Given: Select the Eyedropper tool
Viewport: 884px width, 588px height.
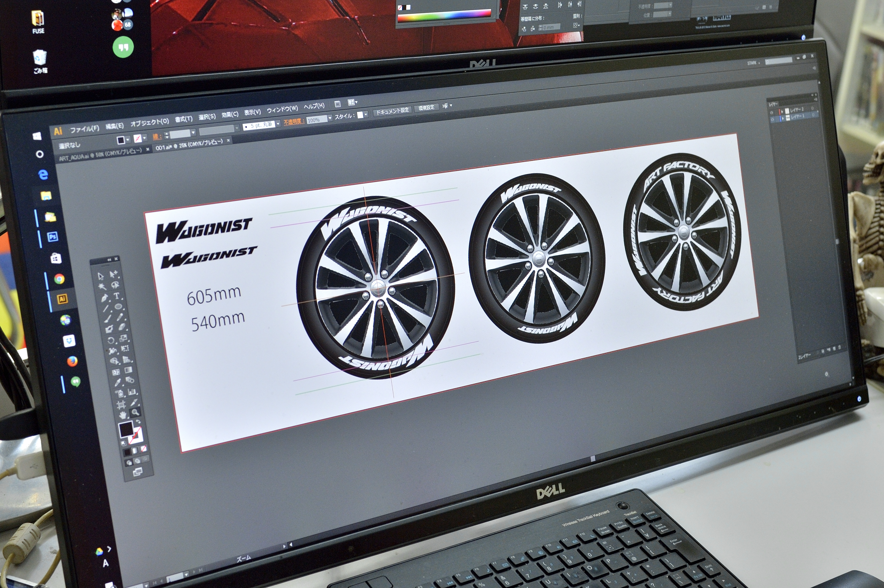Looking at the screenshot, I should [118, 382].
